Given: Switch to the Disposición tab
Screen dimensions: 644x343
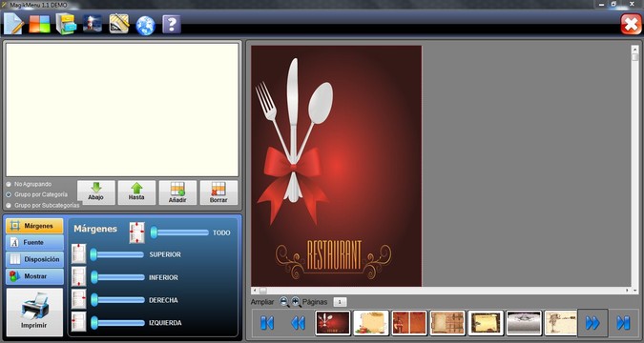Looking at the screenshot, I should click(34, 259).
